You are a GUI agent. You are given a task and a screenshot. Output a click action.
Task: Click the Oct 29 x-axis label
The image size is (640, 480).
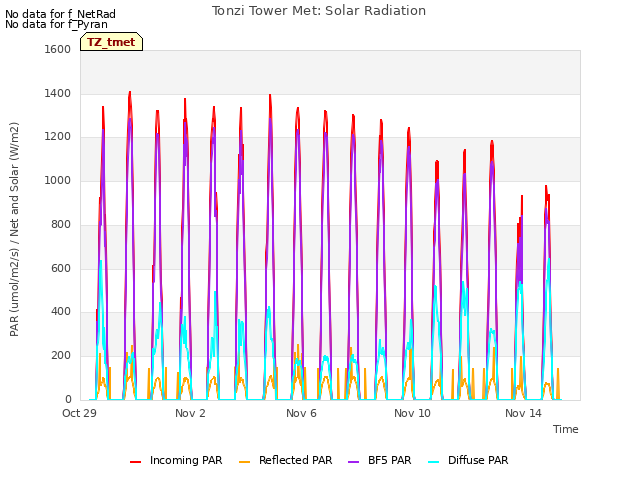pyautogui.click(x=79, y=413)
